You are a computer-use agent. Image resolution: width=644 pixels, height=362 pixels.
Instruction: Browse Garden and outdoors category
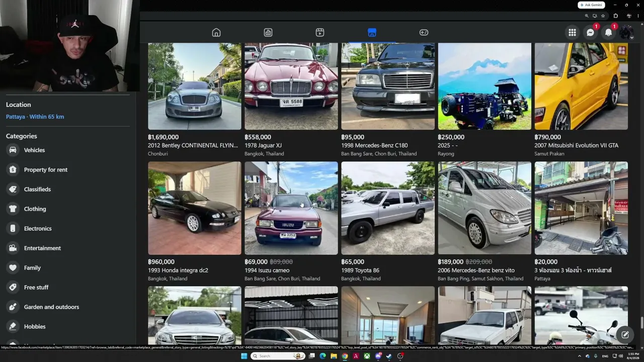(68, 307)
